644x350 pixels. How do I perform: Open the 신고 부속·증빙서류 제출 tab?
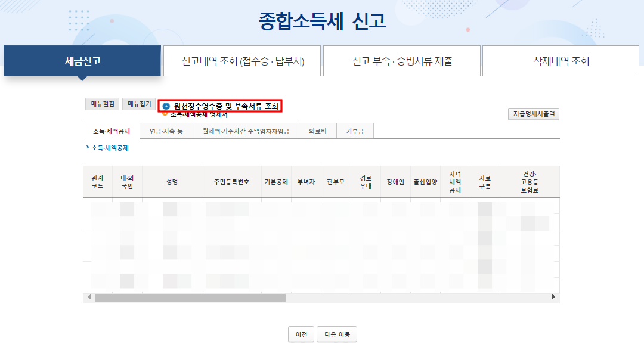click(401, 61)
